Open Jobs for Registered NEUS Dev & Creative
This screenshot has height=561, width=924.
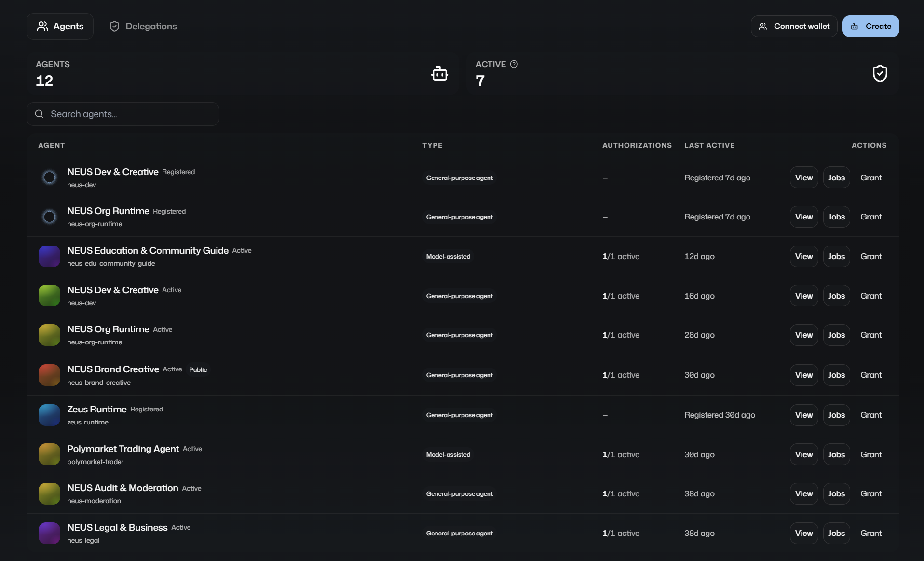pos(836,178)
